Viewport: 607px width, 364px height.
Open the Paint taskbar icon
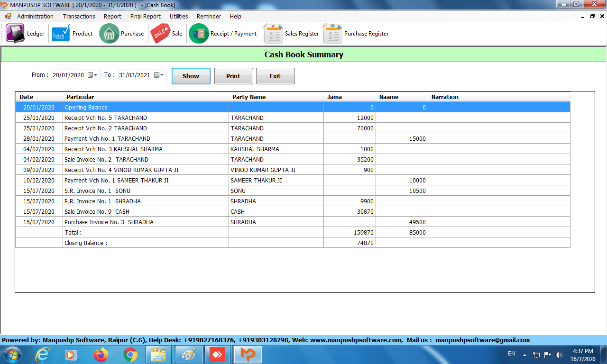[189, 354]
